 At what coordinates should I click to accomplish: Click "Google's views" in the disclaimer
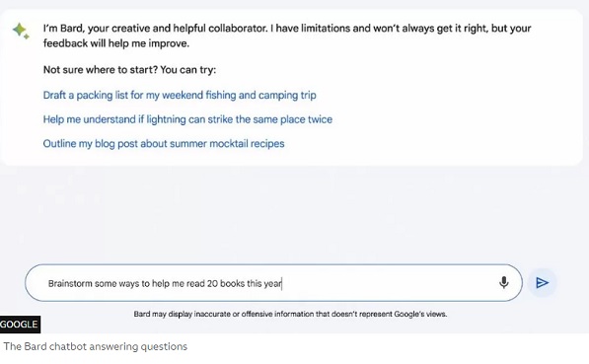pos(420,314)
